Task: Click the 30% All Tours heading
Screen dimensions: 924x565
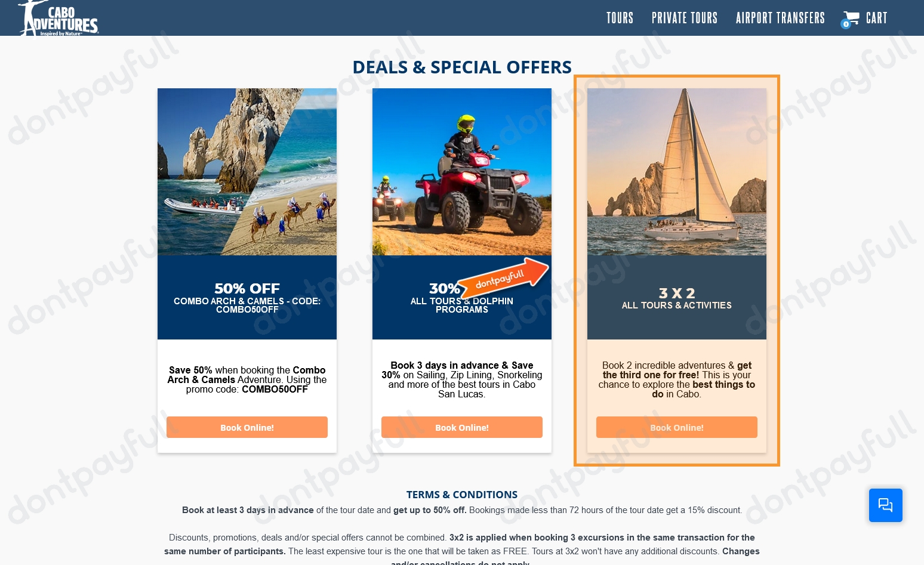Action: pos(462,297)
